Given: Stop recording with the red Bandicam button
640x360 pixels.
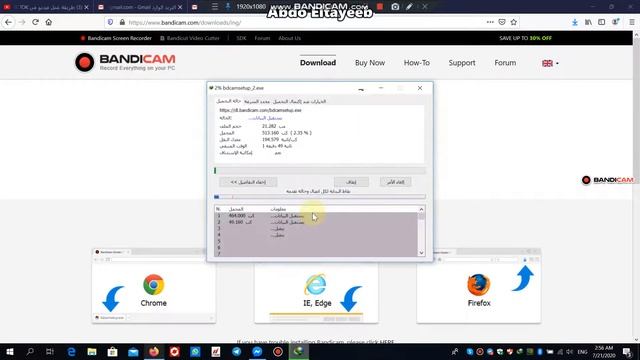Looking at the screenshot, I should point(380,7).
